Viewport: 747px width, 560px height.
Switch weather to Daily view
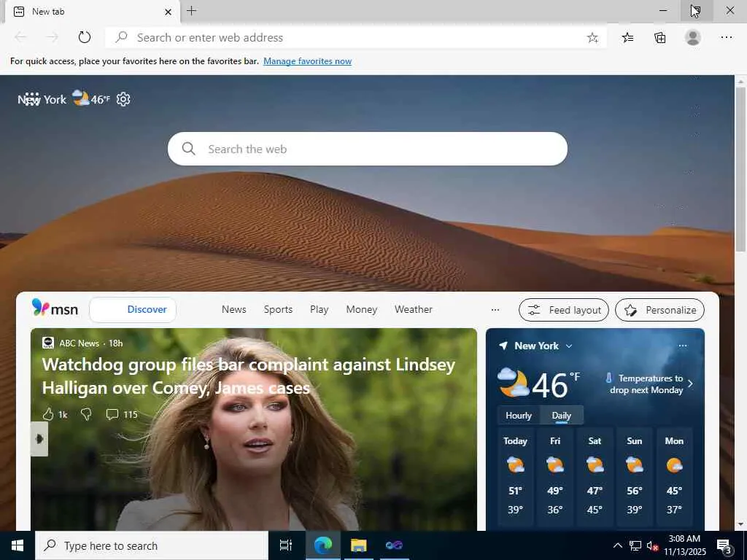tap(561, 415)
